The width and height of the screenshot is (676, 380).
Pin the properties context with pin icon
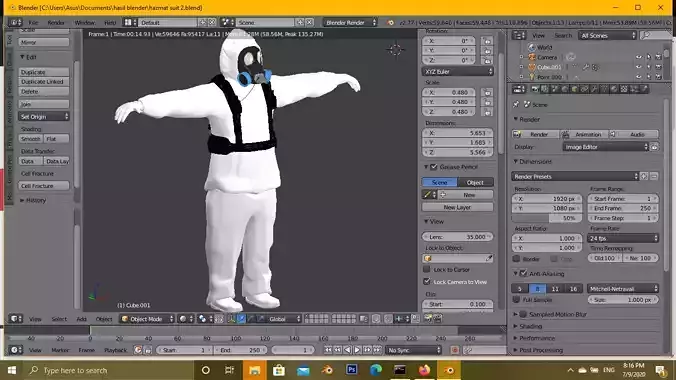[x=516, y=104]
